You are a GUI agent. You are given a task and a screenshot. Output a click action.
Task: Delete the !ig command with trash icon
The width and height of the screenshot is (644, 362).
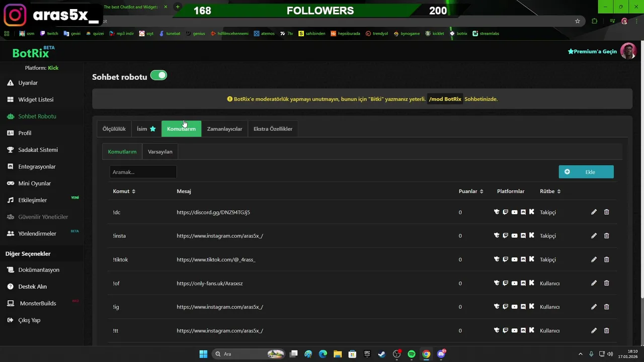click(606, 307)
